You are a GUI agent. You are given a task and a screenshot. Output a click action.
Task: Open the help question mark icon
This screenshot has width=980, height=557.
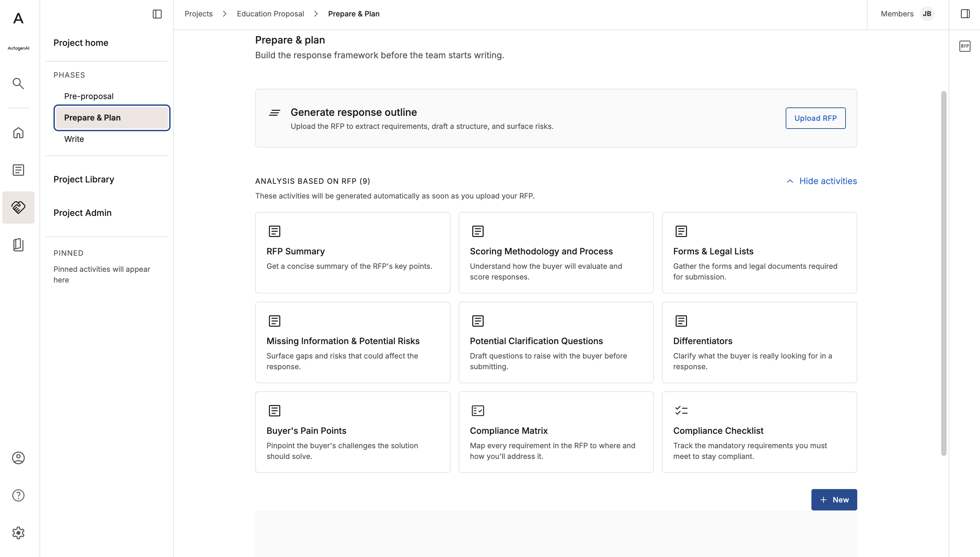18,495
